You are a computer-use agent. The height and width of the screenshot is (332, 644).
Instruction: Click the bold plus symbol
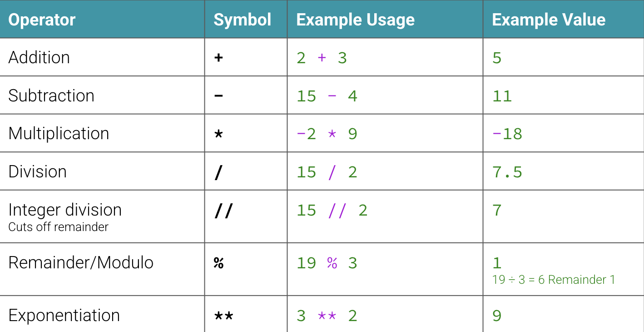pos(218,58)
